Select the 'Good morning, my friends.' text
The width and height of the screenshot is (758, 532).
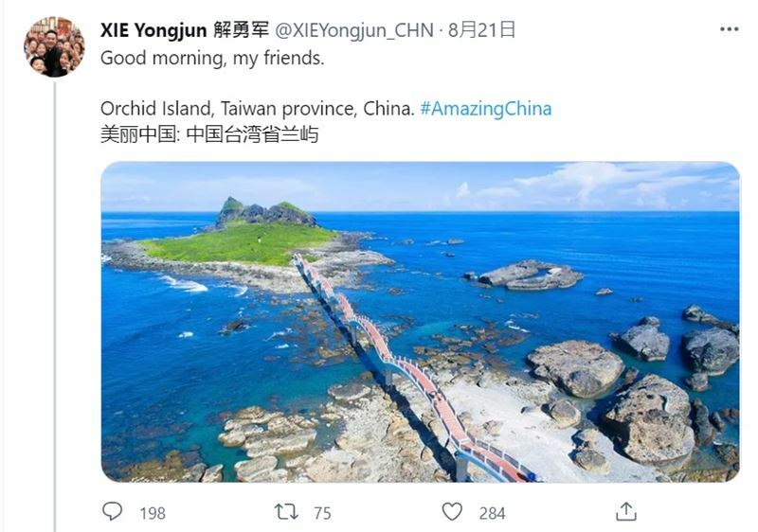click(x=212, y=59)
